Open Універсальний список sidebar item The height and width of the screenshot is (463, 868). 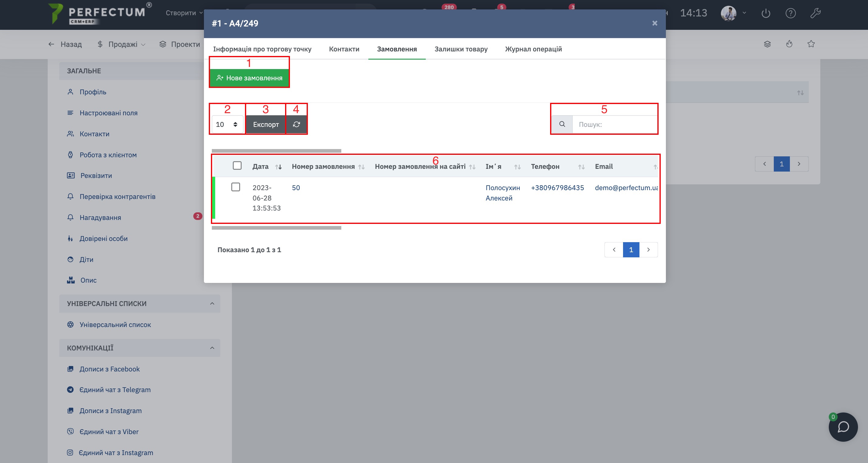click(115, 325)
